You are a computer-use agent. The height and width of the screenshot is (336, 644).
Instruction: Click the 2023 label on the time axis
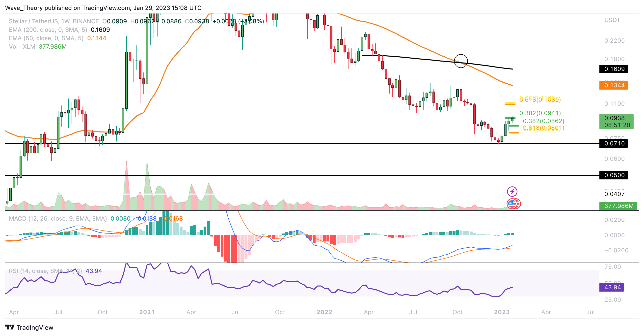502,312
